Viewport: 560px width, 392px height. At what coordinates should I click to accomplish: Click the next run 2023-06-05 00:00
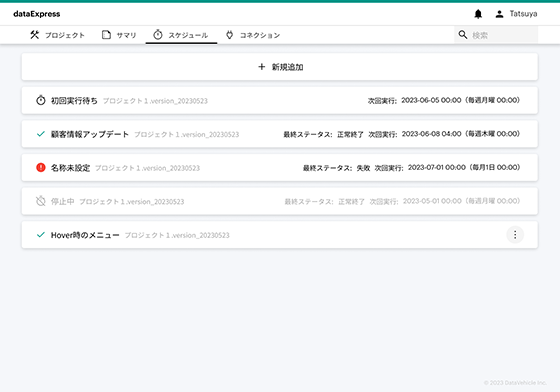click(431, 100)
